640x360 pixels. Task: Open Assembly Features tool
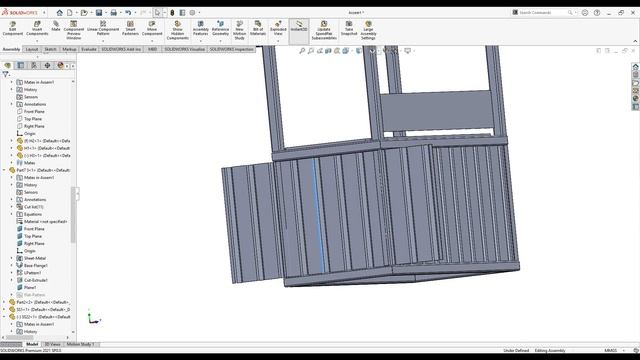(200, 29)
